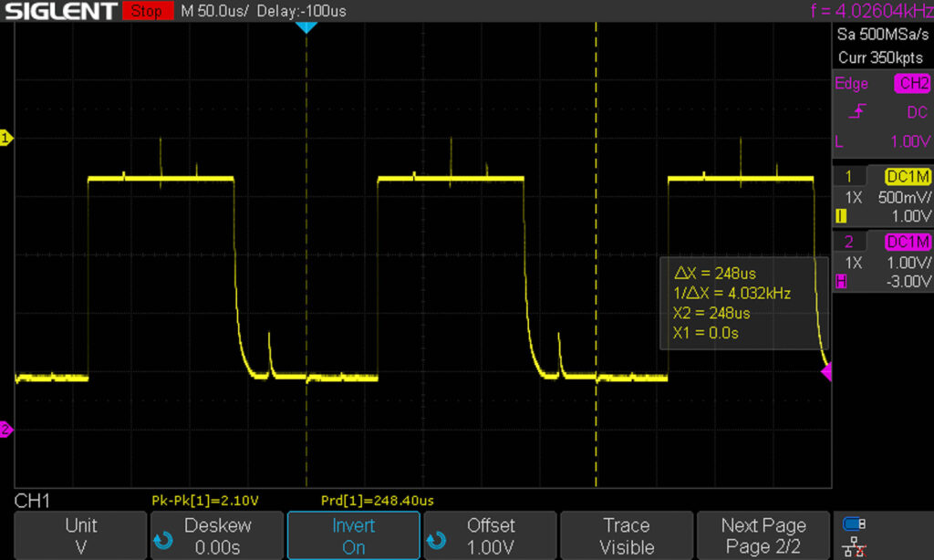Screen dimensions: 934x560
Task: Click the frequency counter f = 4.02604kHz
Action: [871, 11]
